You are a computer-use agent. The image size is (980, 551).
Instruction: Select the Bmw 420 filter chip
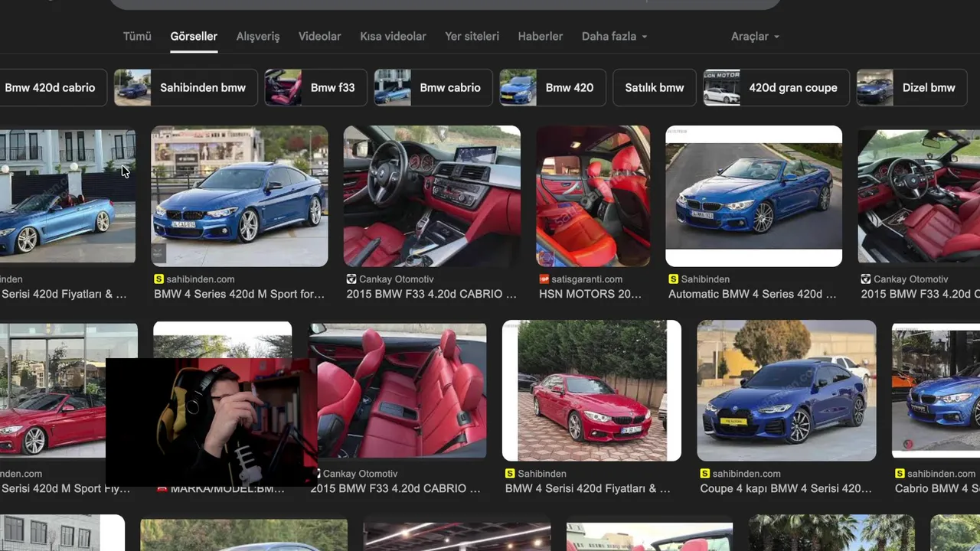(x=552, y=87)
